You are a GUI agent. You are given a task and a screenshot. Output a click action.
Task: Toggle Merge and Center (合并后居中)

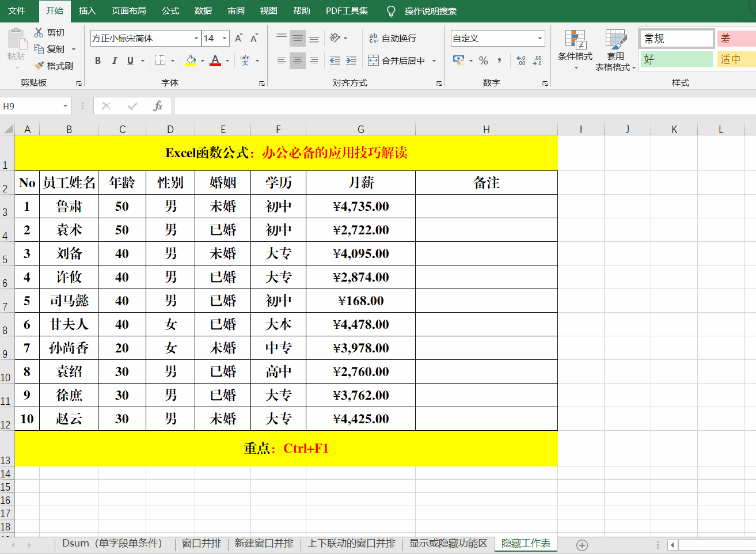tap(397, 60)
